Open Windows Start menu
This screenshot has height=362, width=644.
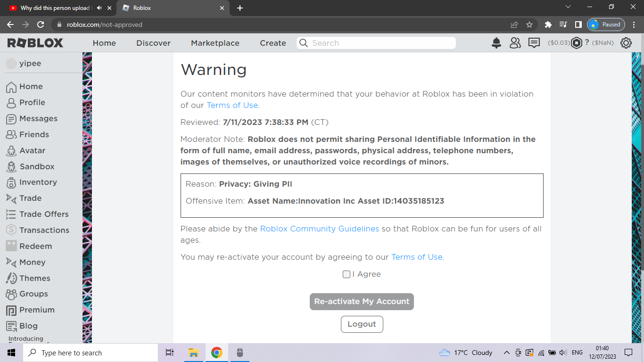[x=11, y=353]
